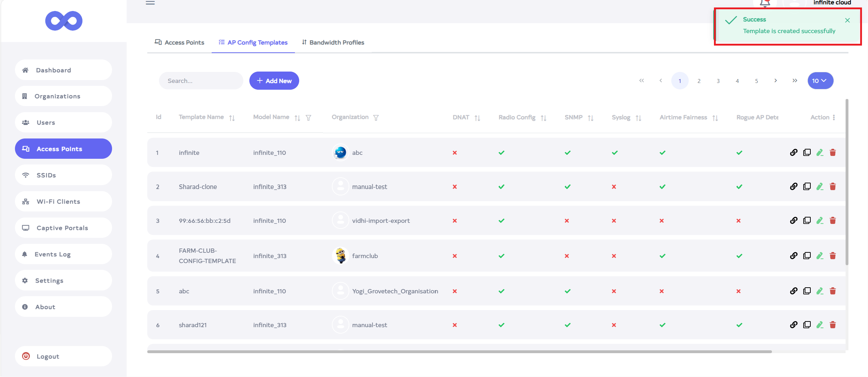Delete the sharad121 template
The height and width of the screenshot is (377, 868).
[x=832, y=325]
